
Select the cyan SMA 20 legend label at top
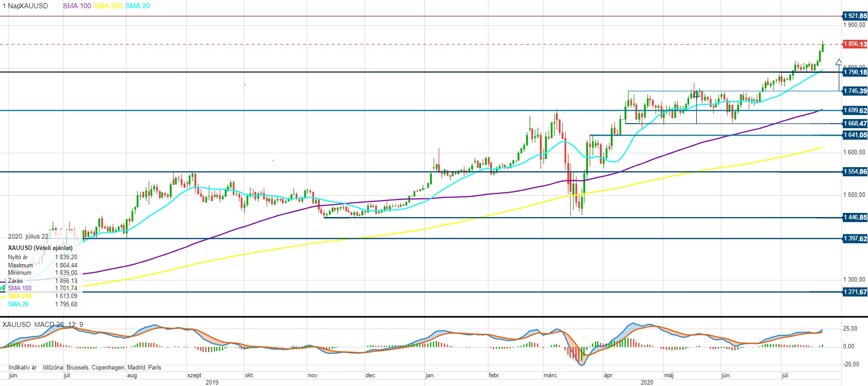pyautogui.click(x=138, y=6)
